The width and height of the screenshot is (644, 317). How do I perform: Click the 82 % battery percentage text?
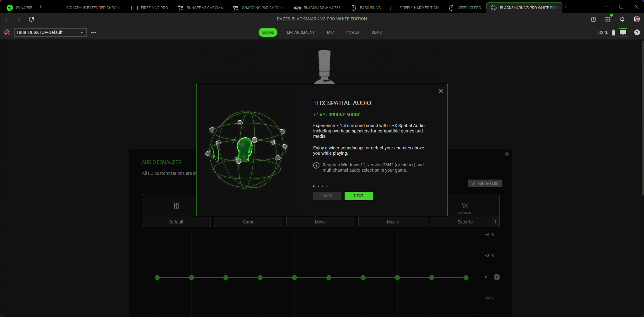pos(603,32)
